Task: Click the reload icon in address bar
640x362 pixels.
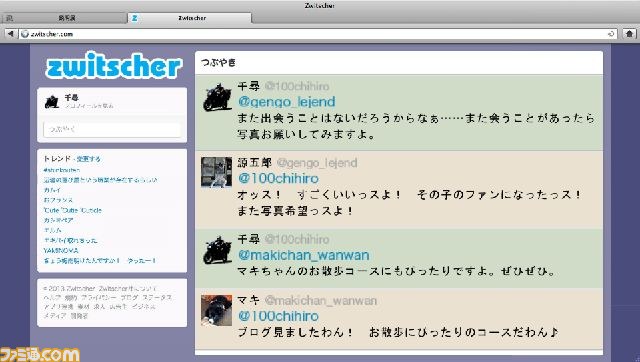Action: coord(611,34)
